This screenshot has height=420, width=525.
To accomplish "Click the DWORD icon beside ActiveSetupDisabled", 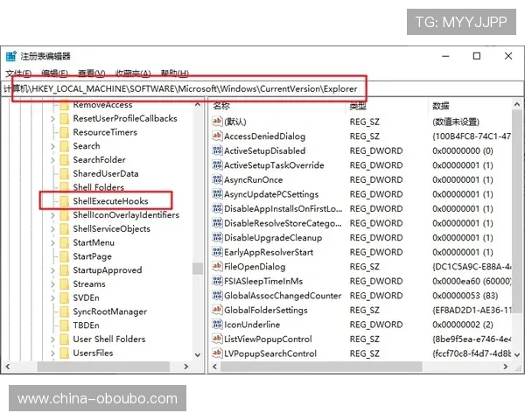I will click(217, 150).
